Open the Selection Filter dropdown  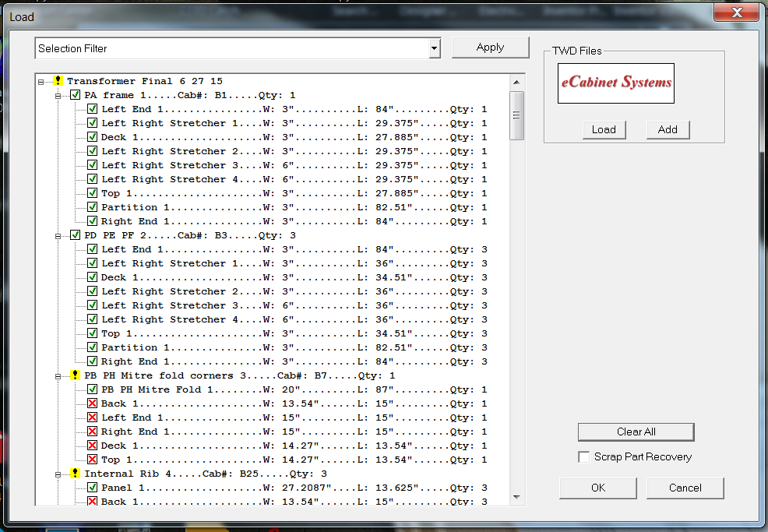tap(434, 48)
